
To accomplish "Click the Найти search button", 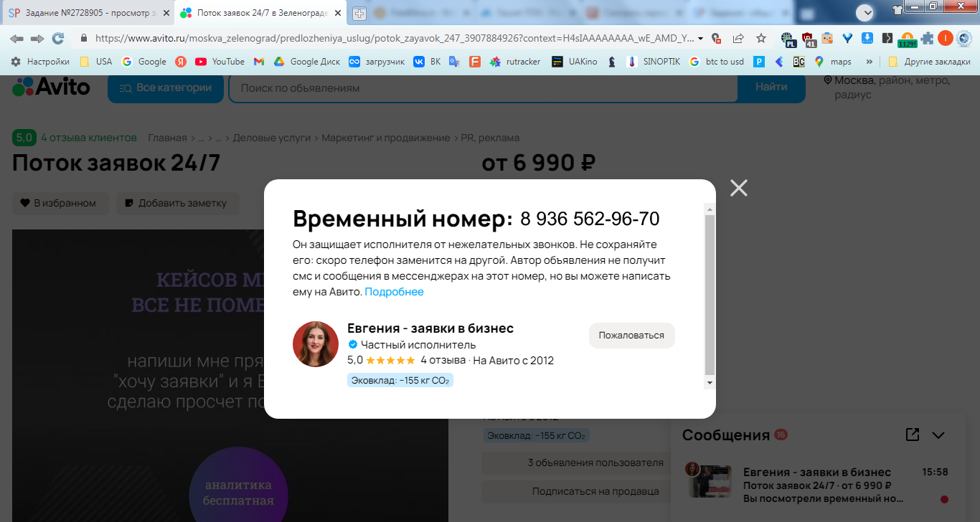I will 771,87.
